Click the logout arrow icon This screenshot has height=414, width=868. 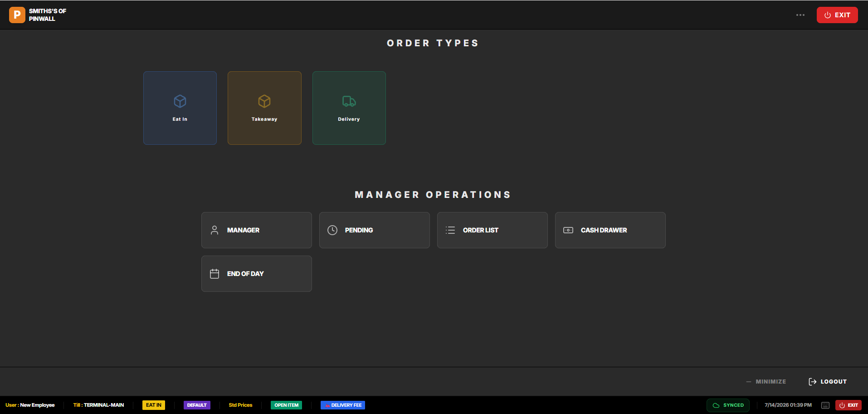(813, 382)
